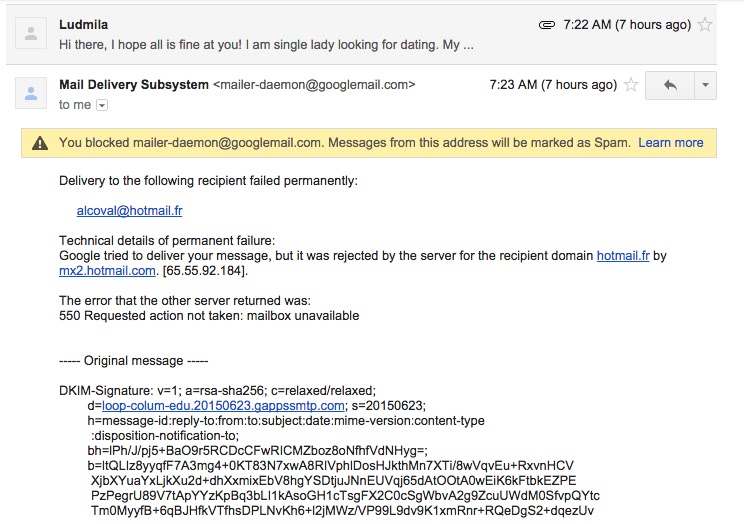Click the loop-colum-edu gappssmtp.com link

pyautogui.click(x=224, y=406)
